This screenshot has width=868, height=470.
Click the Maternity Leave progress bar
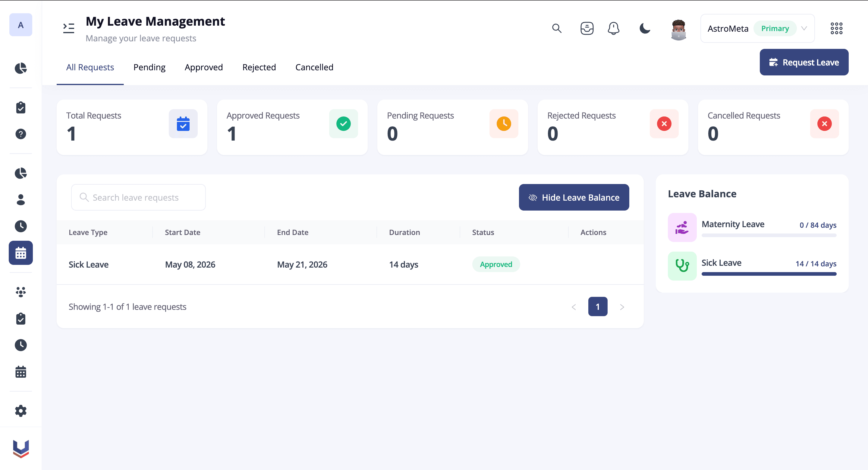[x=769, y=235]
